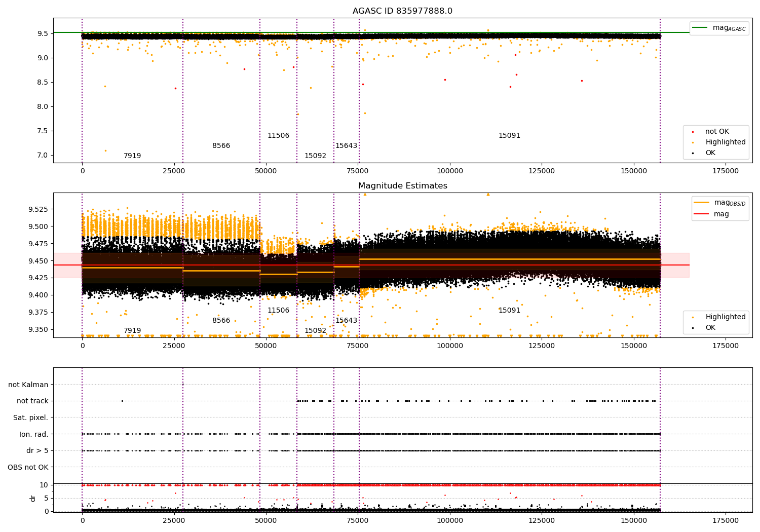Select the mag AGASC legend entry in top plot
760x532 pixels.
coord(719,28)
